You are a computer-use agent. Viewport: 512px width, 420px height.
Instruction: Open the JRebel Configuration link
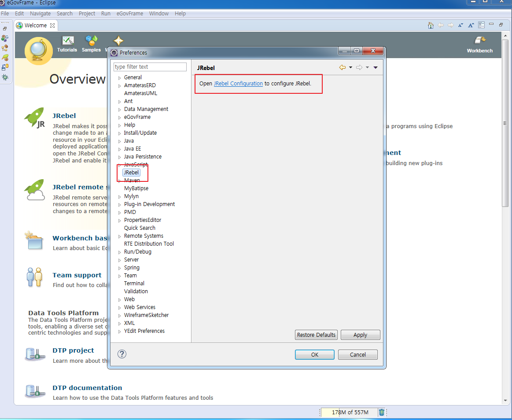tap(238, 83)
